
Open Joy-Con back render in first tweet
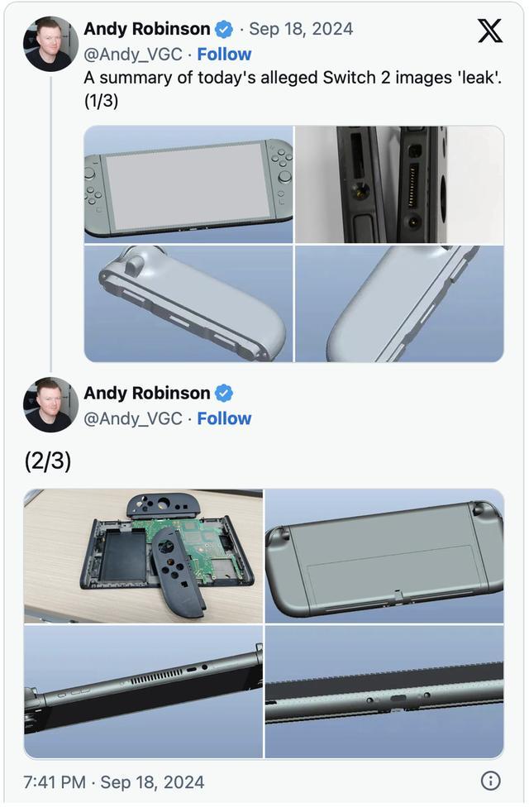(399, 303)
